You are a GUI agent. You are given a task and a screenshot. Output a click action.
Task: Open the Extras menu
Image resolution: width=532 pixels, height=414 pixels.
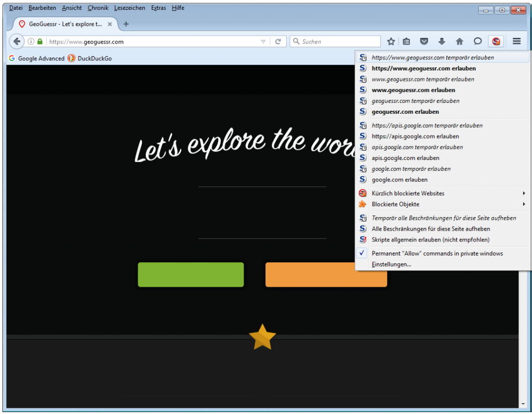click(158, 8)
